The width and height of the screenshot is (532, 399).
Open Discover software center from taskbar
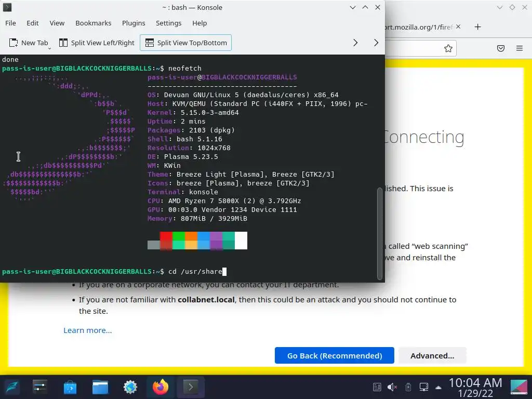70,387
